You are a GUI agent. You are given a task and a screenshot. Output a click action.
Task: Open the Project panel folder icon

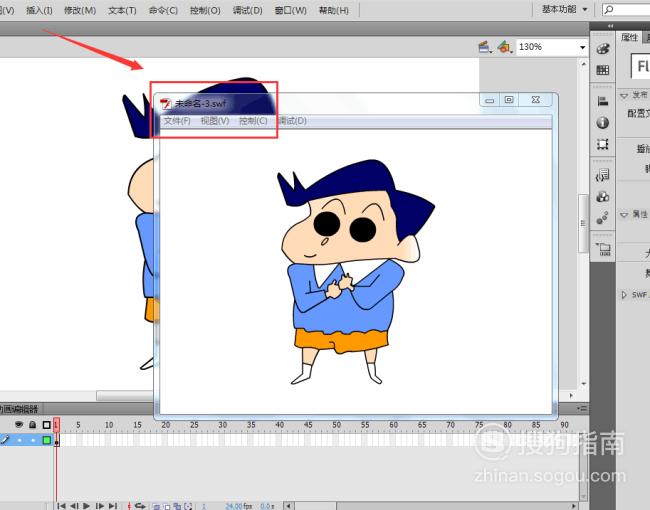pos(603,249)
